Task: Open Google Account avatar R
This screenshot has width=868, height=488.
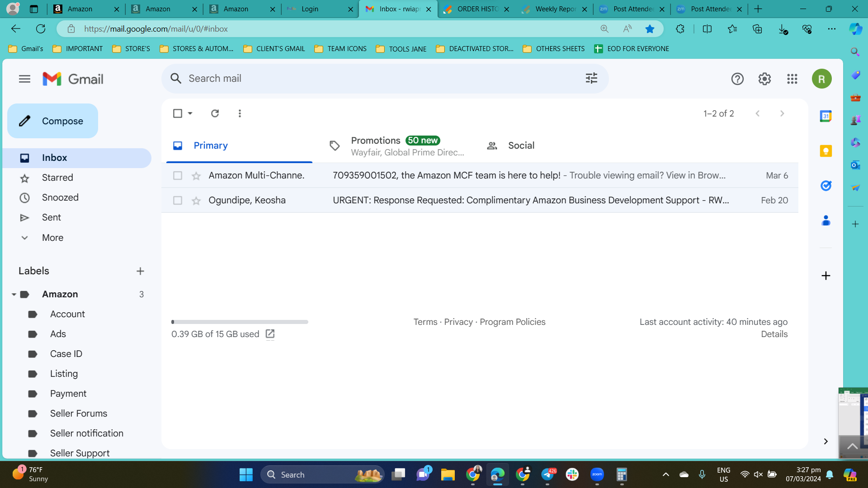Action: pos(821,79)
